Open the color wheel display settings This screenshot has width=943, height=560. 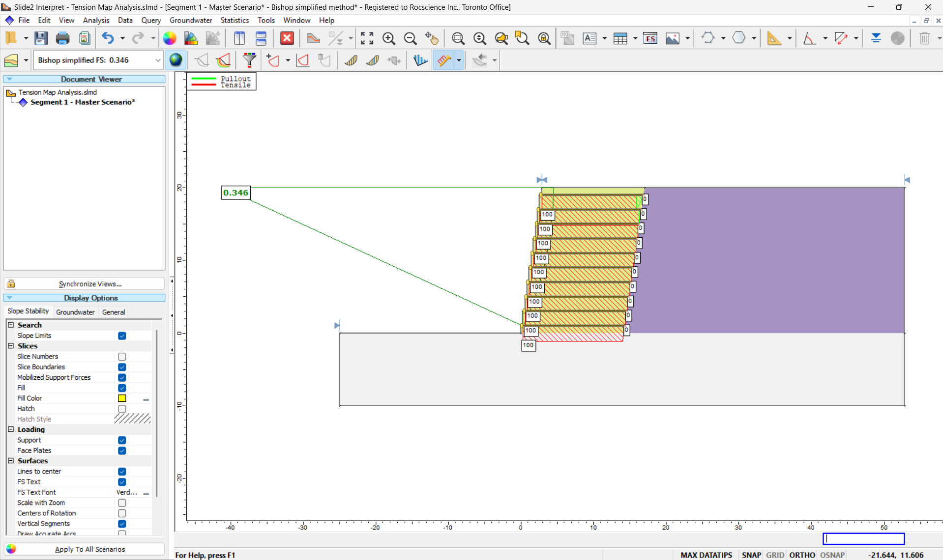click(x=170, y=38)
